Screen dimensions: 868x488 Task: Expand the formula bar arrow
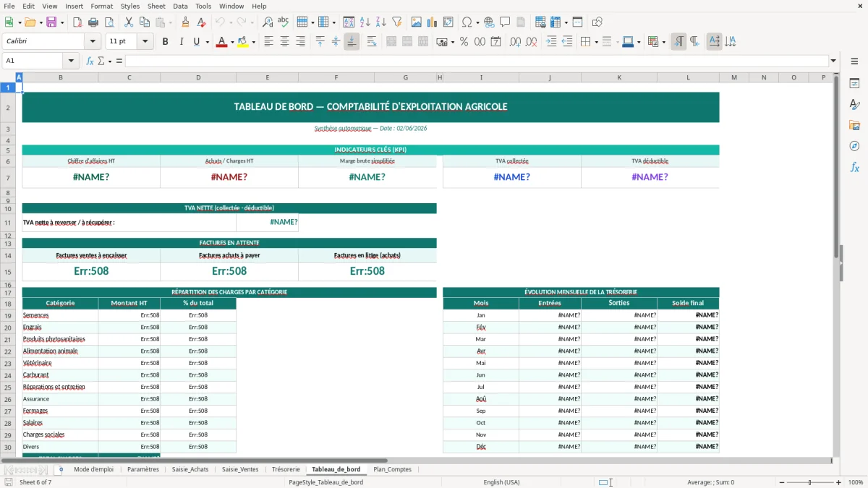coord(833,61)
